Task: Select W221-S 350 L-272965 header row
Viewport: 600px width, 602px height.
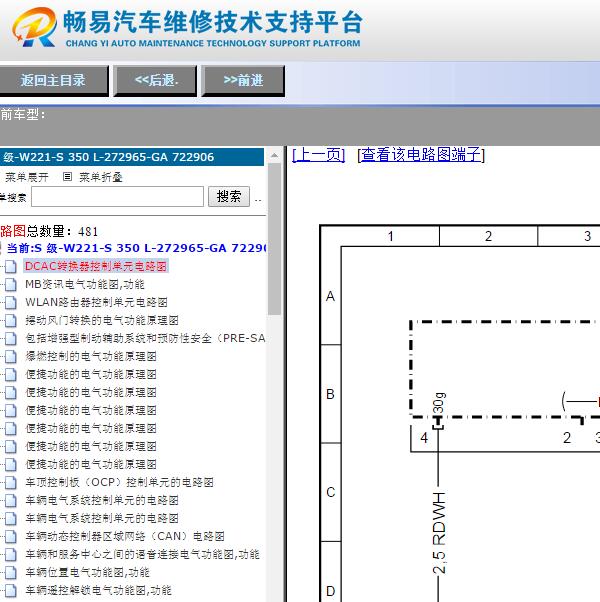Action: (x=132, y=157)
